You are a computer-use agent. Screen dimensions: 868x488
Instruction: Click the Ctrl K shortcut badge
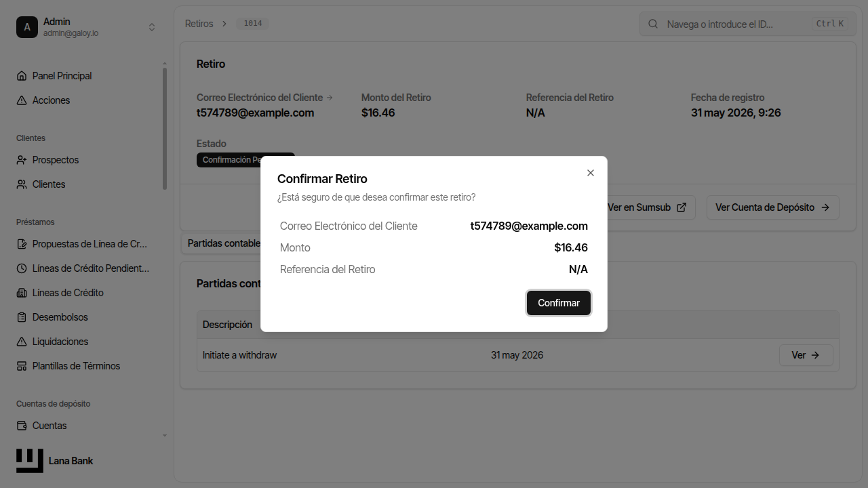(830, 24)
